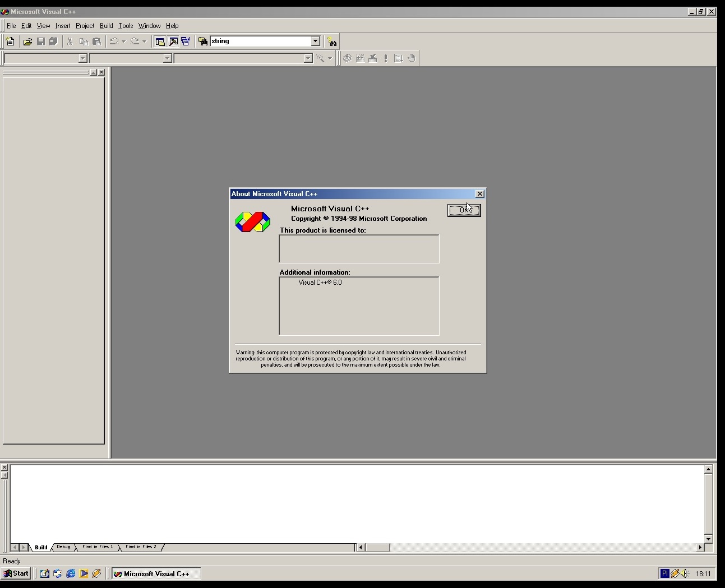Click the Compile toolbar icon

348,58
